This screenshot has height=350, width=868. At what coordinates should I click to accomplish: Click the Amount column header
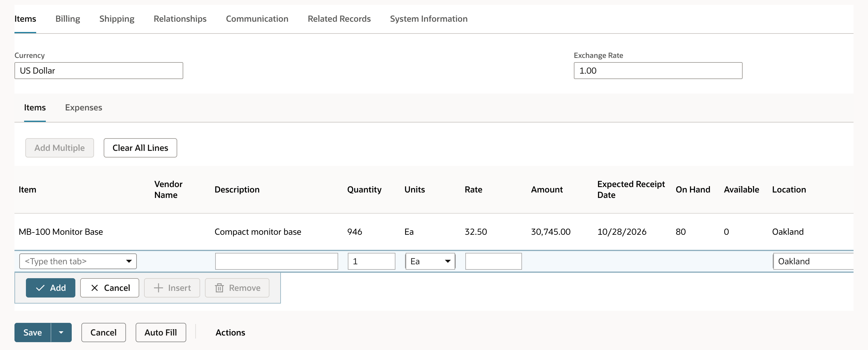pyautogui.click(x=546, y=189)
